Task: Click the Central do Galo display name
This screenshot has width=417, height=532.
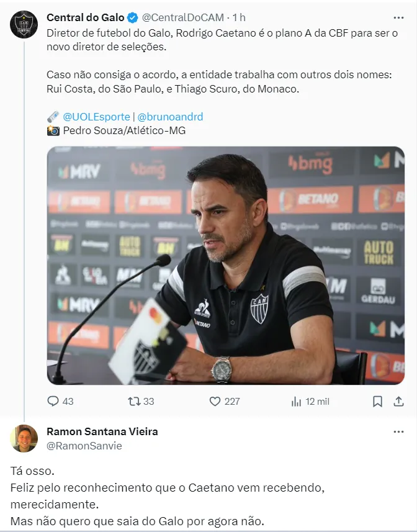Action: [x=86, y=17]
